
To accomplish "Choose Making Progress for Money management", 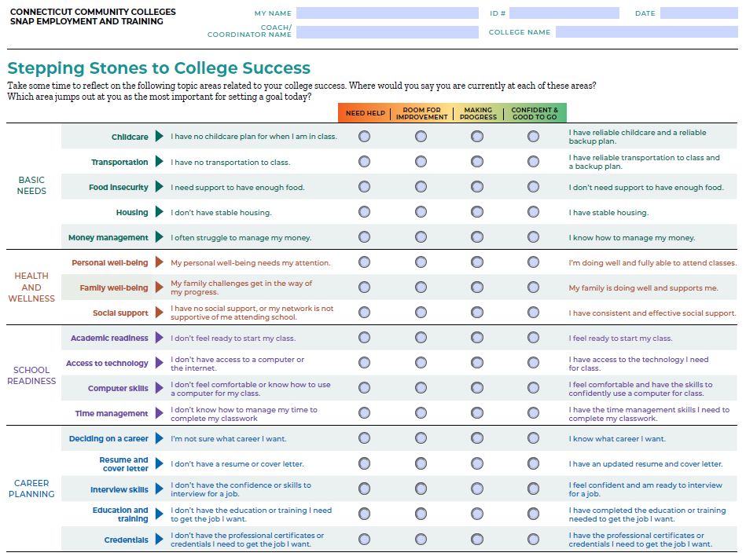I will click(477, 237).
